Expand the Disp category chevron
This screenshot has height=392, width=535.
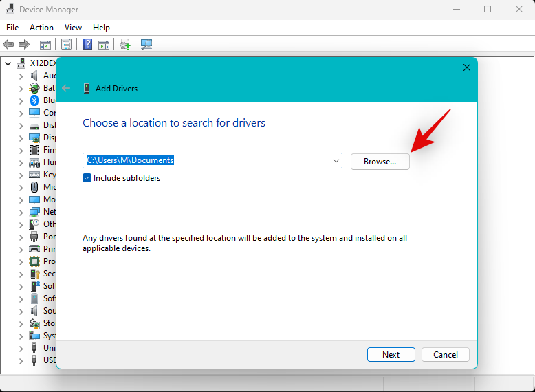[21, 138]
